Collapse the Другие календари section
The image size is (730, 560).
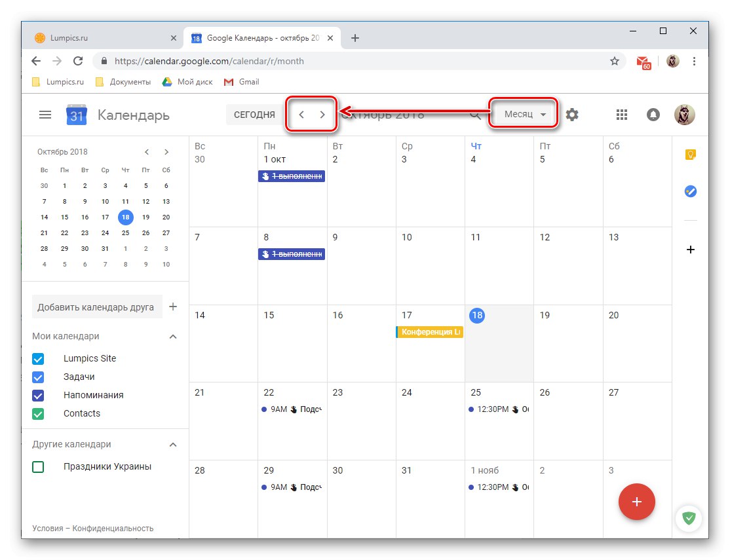click(172, 444)
